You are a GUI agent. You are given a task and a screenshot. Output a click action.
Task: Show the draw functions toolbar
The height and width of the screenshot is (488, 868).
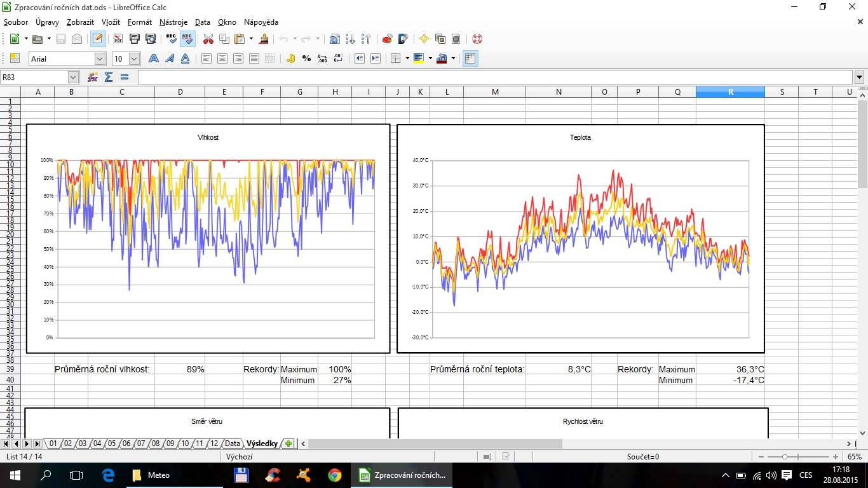403,39
